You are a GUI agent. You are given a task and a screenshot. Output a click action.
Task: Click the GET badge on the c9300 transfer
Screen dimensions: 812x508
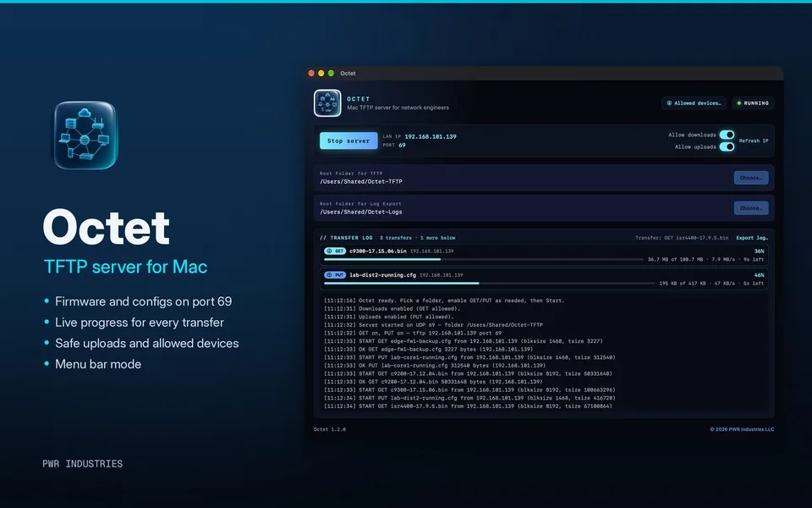(335, 251)
